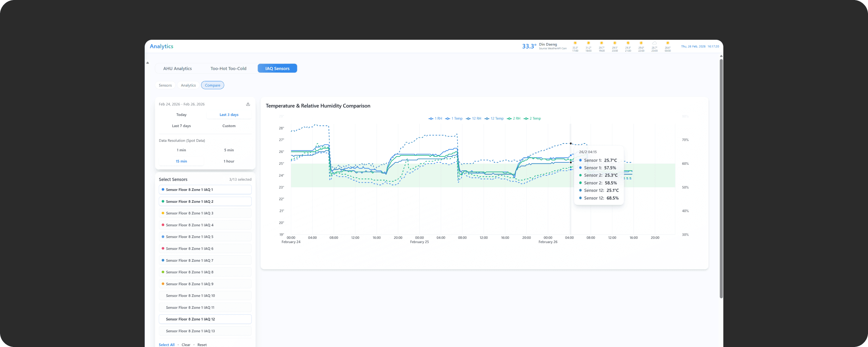
Task: Select Sensor Floor 8 Zone 1 IAQ 7
Action: 205,260
